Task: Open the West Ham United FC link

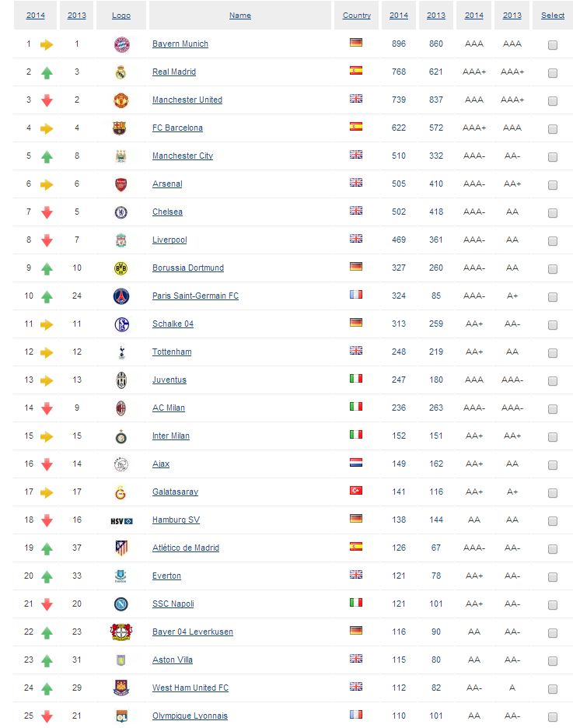Action: pyautogui.click(x=190, y=688)
